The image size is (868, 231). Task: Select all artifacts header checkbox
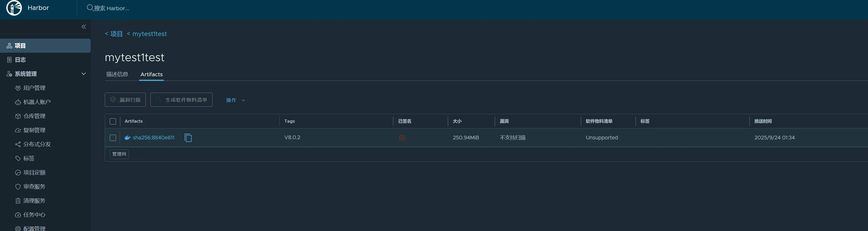coord(113,121)
